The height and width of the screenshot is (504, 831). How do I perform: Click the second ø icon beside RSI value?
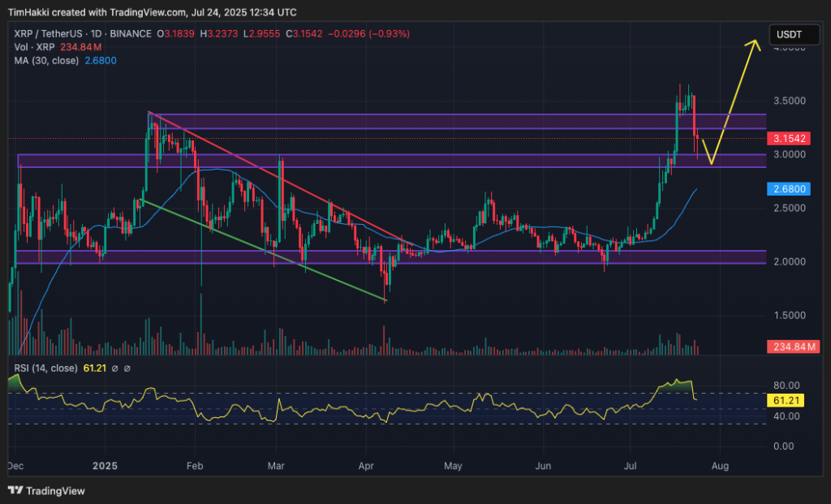click(x=126, y=367)
